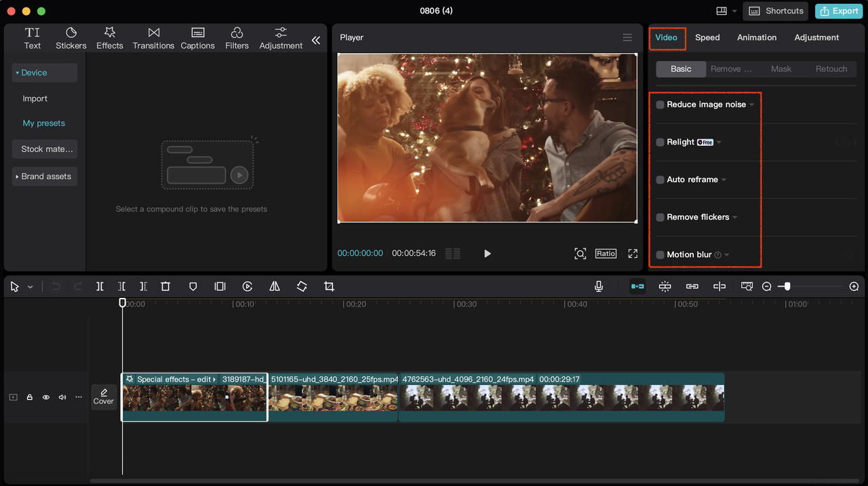Expand the Relight dropdown arrow

[x=719, y=143]
